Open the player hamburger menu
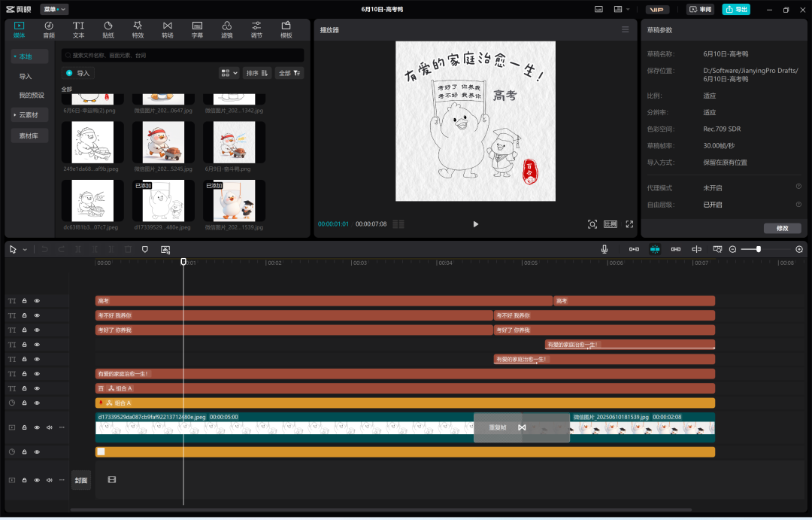Viewport: 812px width, 520px height. 625,29
